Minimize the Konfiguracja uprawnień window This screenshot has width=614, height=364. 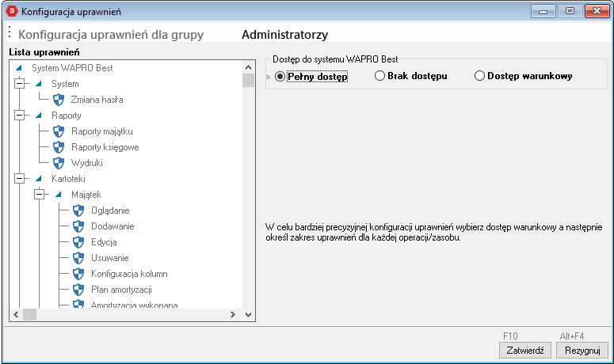coord(543,11)
